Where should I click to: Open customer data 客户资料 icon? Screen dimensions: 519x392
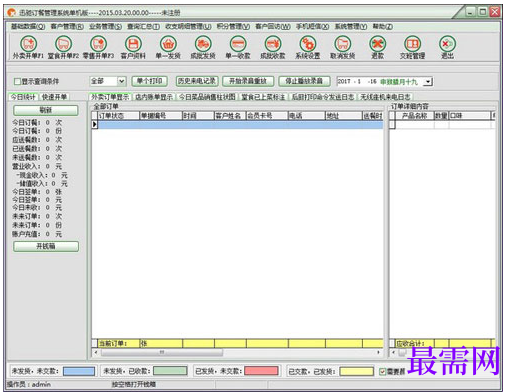(133, 44)
